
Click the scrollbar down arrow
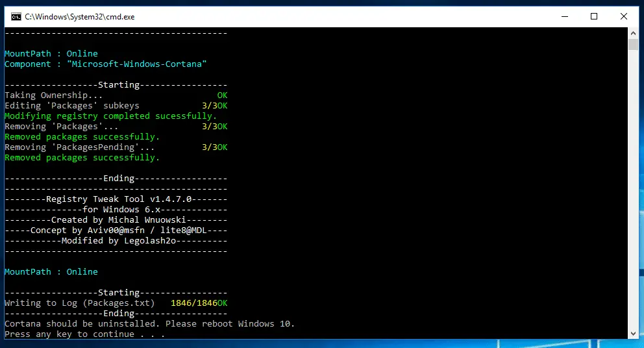point(633,334)
